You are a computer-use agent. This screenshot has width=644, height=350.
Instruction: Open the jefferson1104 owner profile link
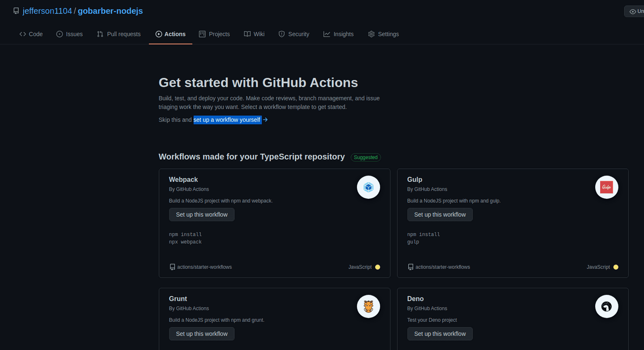pos(47,11)
